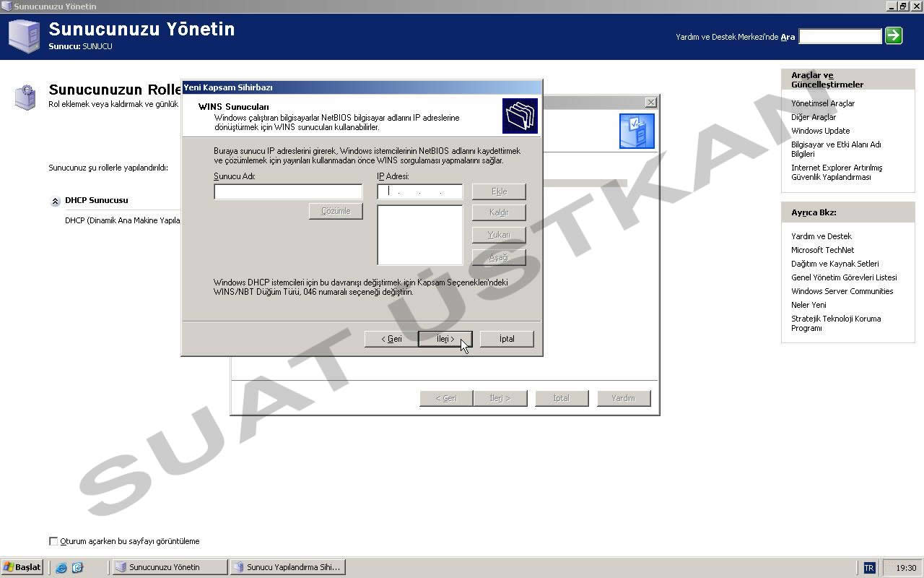Click the IP Adresi input field
The height and width of the screenshot is (578, 924).
pyautogui.click(x=420, y=191)
